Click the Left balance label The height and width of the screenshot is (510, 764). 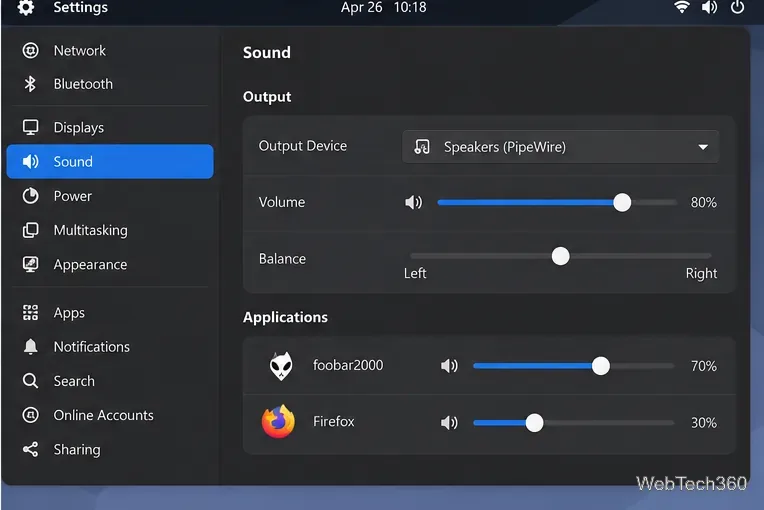415,273
